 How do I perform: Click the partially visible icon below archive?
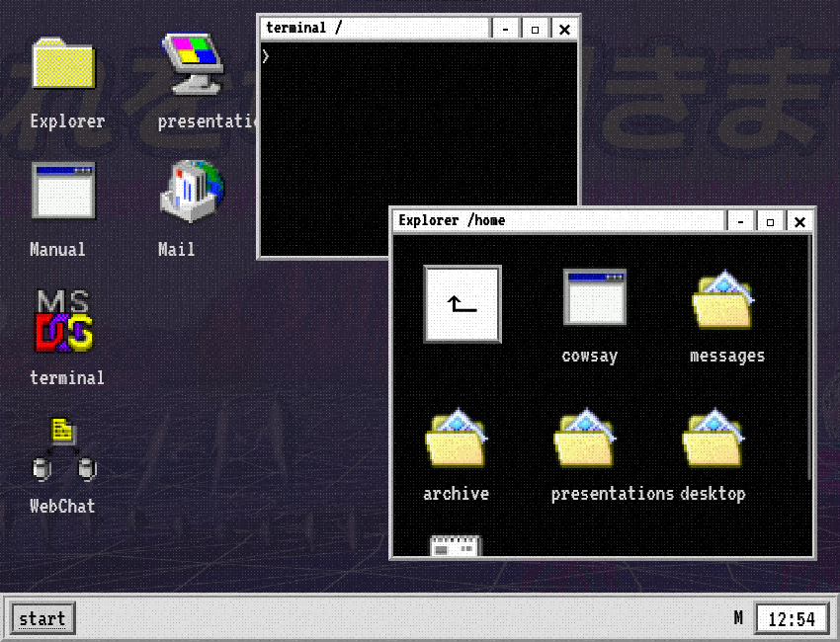[x=456, y=545]
